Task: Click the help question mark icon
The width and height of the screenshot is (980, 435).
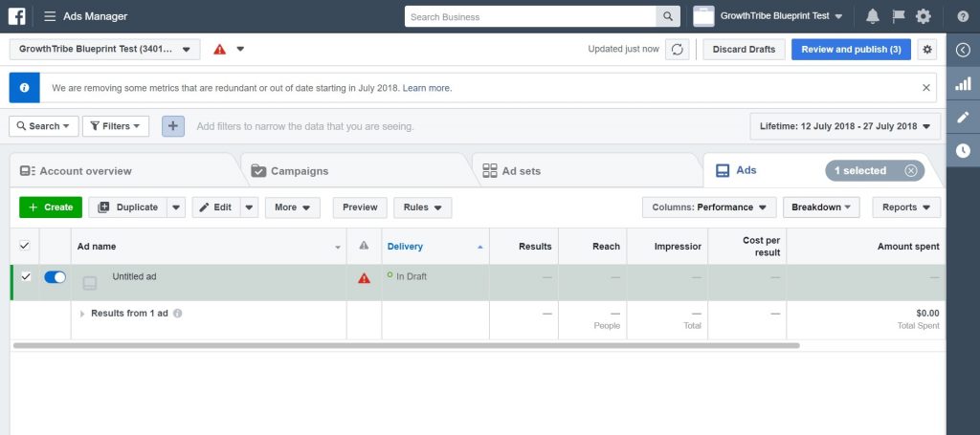Action: [x=963, y=16]
